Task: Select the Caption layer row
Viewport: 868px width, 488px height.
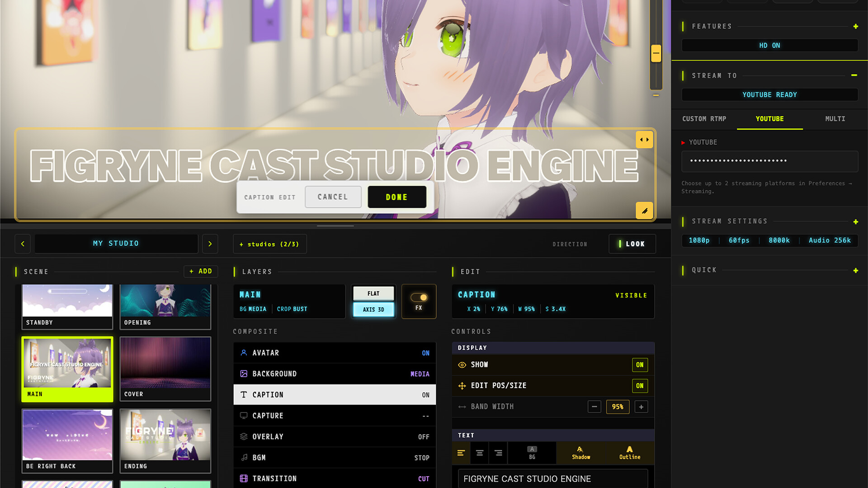Action: pos(335,394)
